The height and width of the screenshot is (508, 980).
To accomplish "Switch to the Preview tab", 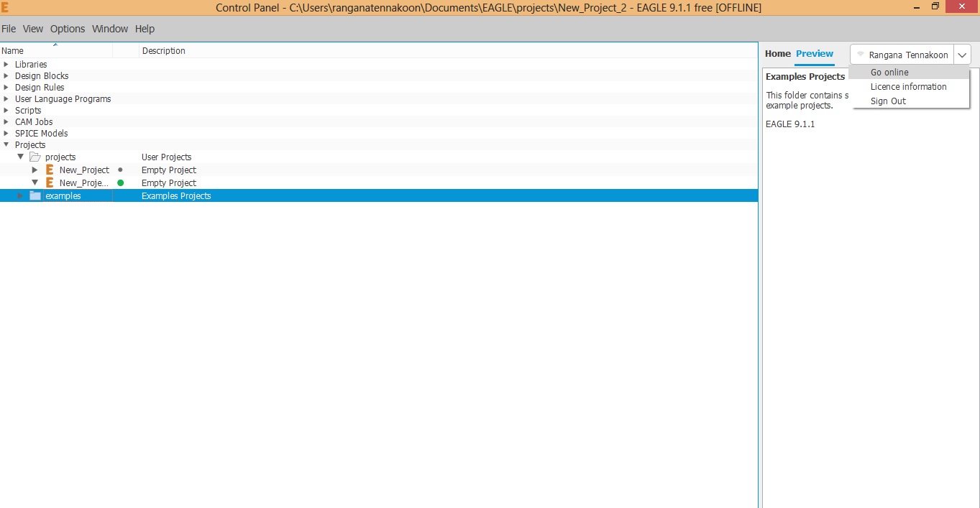I will click(815, 54).
